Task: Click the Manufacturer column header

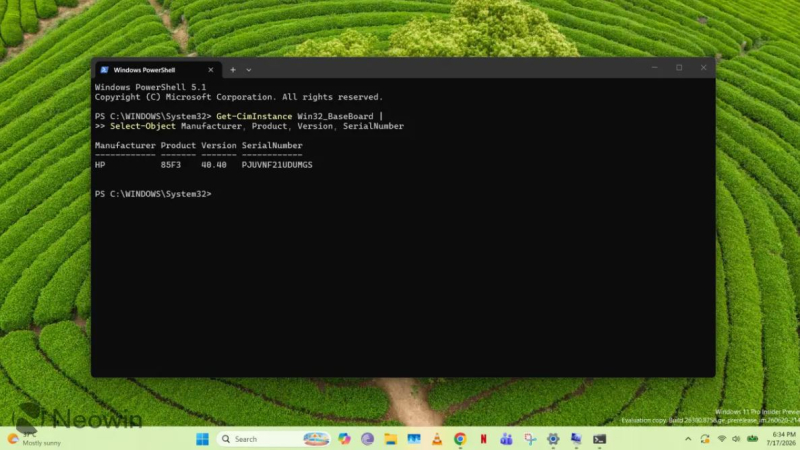Action: click(125, 145)
